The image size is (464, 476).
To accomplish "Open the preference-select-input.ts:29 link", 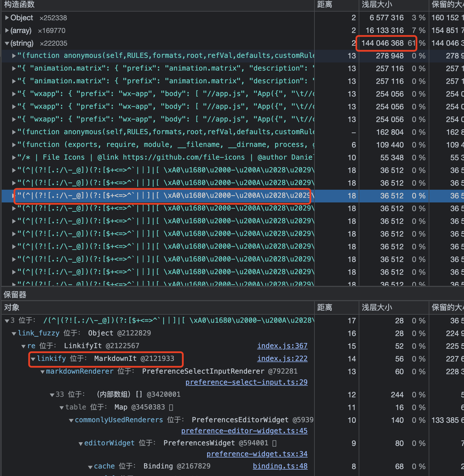I will pos(246,382).
